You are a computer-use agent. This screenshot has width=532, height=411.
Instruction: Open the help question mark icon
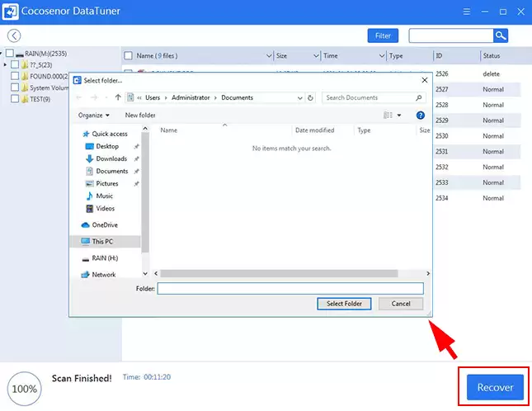420,116
